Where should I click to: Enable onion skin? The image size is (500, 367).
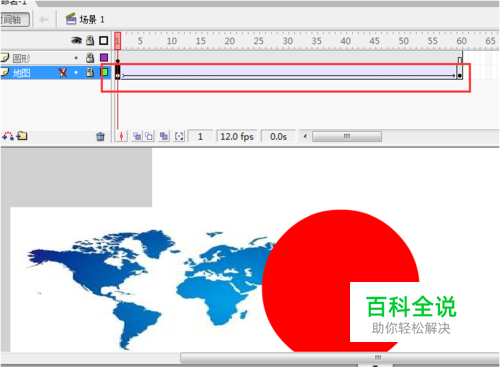pyautogui.click(x=137, y=136)
